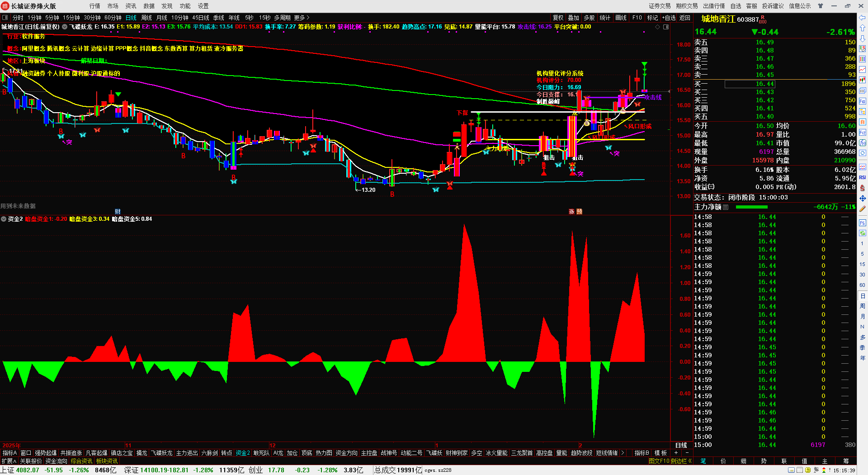This screenshot has width=868, height=475.
Task: Open the tree-structure sidebar icon
Action: (862, 111)
